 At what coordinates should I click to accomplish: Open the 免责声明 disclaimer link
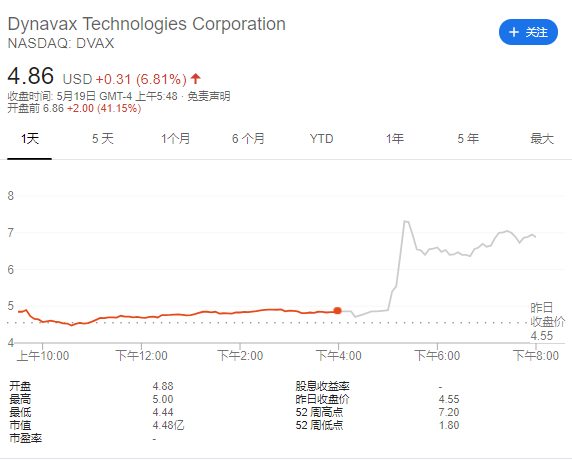coord(209,96)
